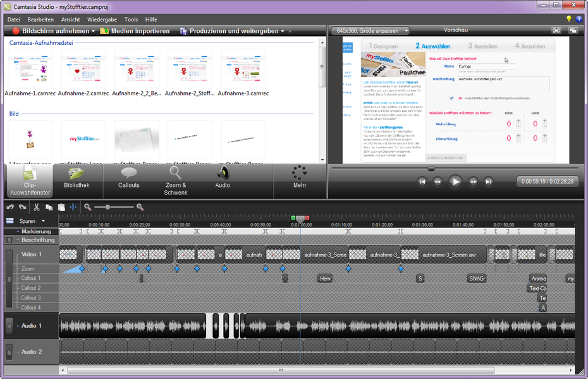Show more task tabs via Mehr
Viewport: 588px width, 379px height.
point(300,177)
